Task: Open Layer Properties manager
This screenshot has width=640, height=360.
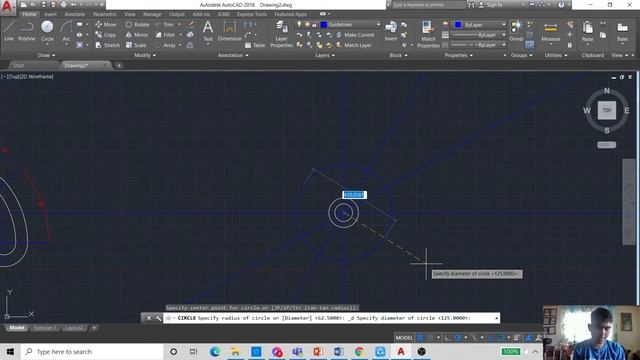Action: 281,34
